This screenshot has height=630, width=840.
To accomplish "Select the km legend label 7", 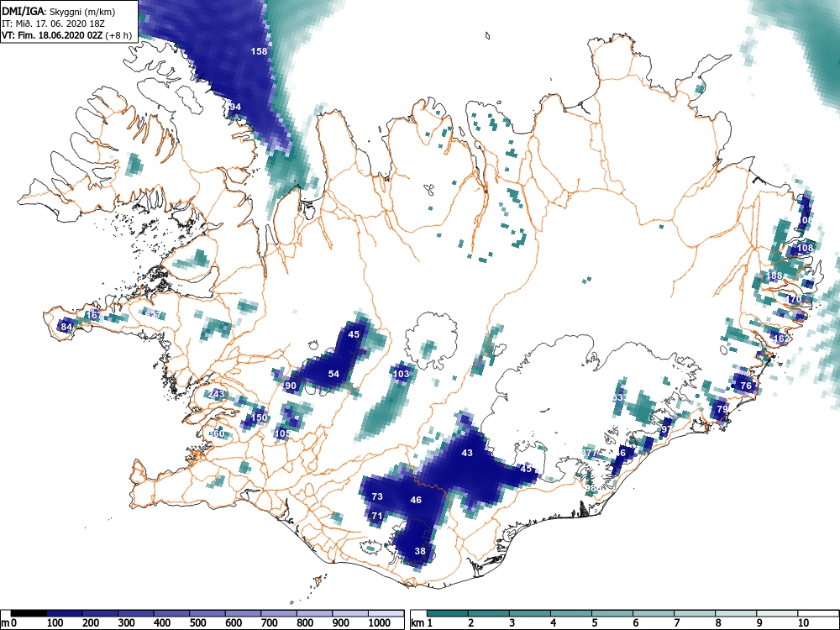I will pyautogui.click(x=676, y=623).
